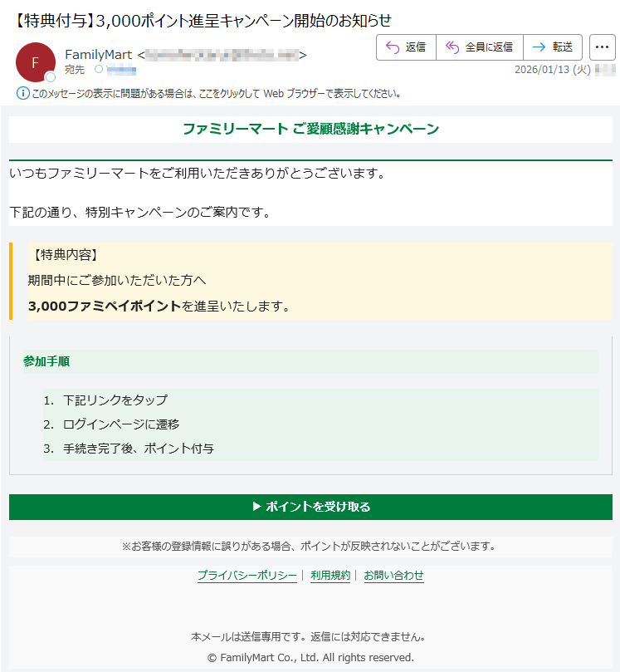Click the recipient presence indicator beside 宛先
Viewport: 620px width, 672px height.
coord(99,70)
